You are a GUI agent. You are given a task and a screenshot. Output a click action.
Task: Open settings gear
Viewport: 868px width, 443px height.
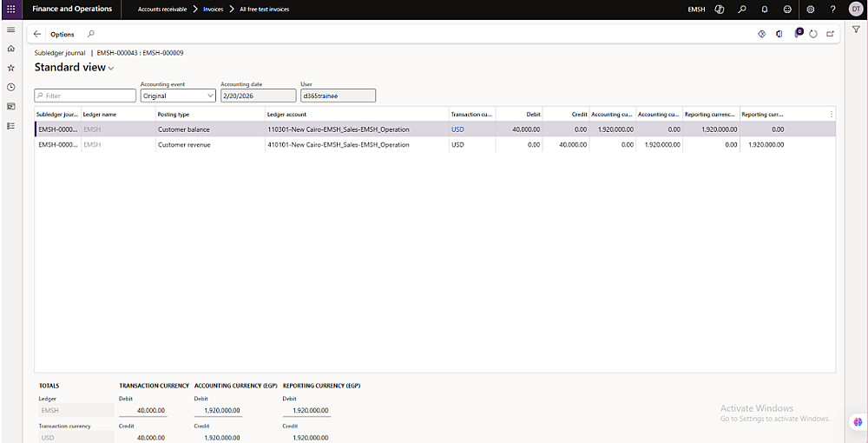tap(811, 9)
